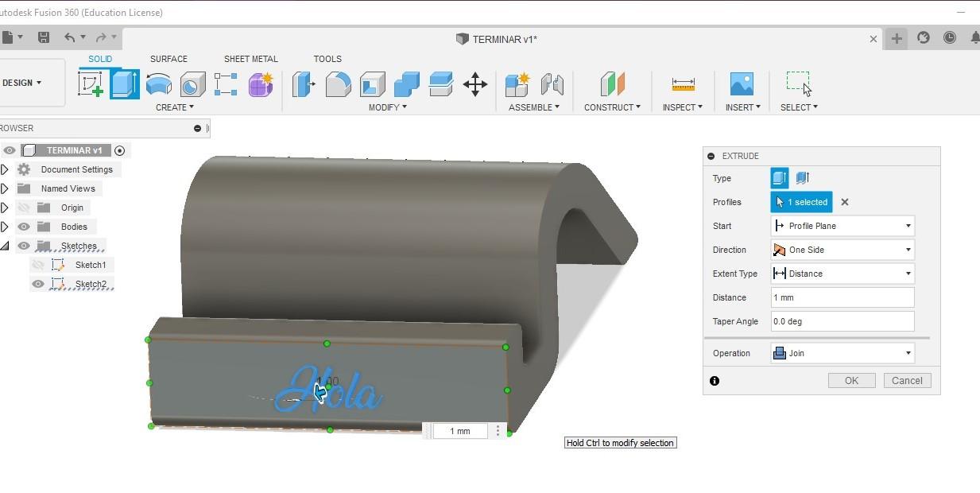Viewport: 980px width, 493px height.
Task: Open the Job Status clock icon
Action: (x=950, y=37)
